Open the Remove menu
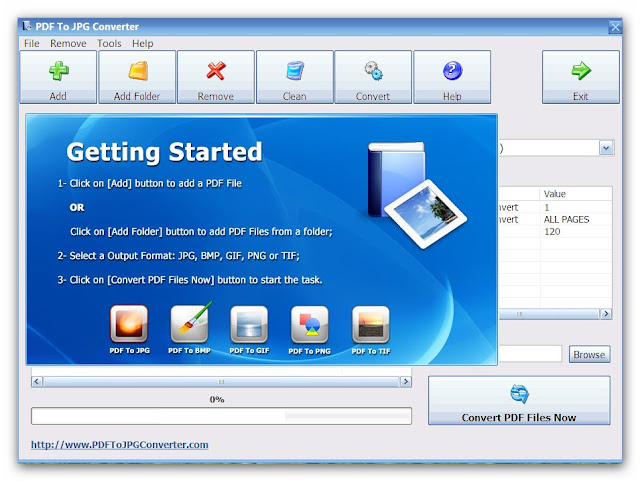 click(68, 44)
